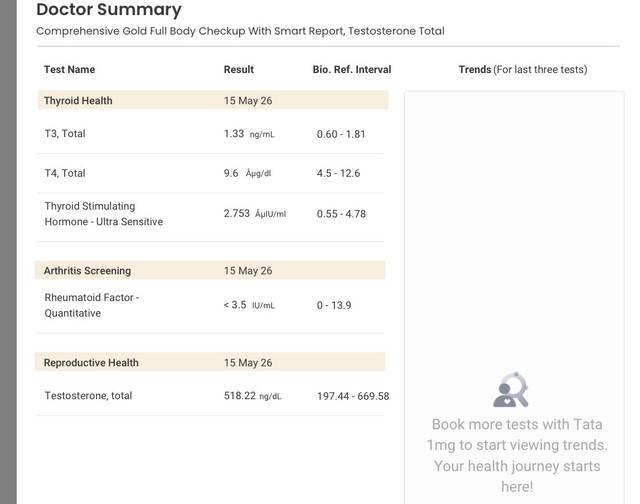
Task: Click the TSH reference range '0.55 - 4.78'
Action: point(341,214)
